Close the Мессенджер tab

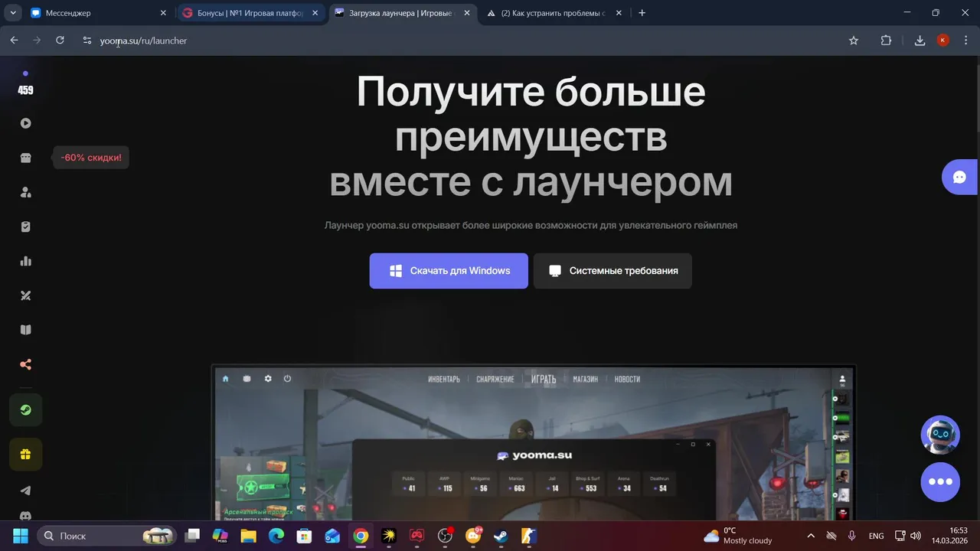tap(163, 13)
